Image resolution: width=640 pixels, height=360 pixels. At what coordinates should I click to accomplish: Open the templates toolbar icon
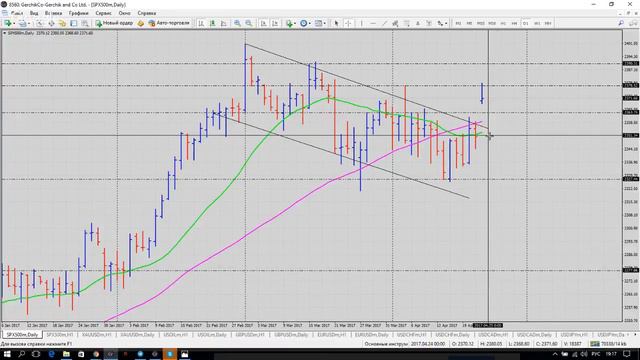click(318, 23)
